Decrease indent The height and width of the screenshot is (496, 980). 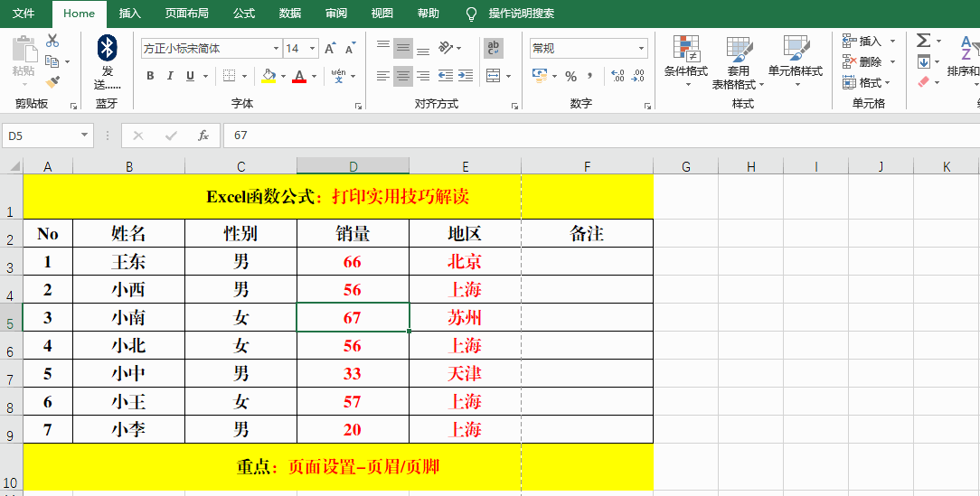(x=446, y=76)
